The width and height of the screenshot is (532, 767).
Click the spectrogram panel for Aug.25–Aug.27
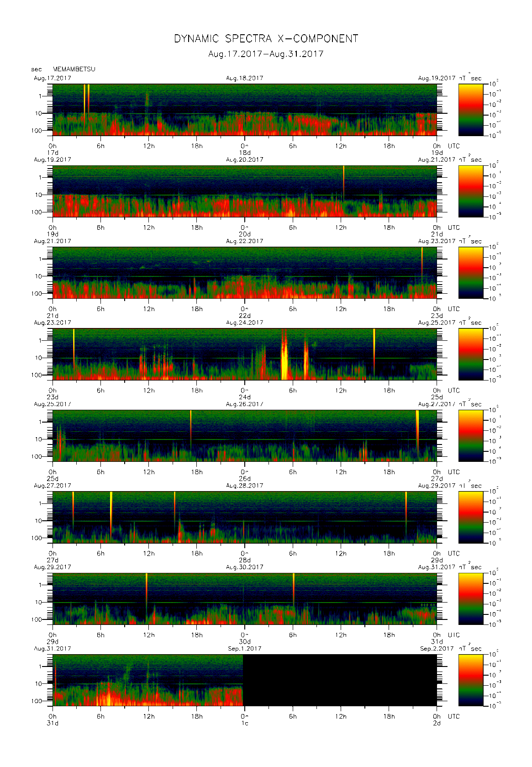pyautogui.click(x=245, y=436)
